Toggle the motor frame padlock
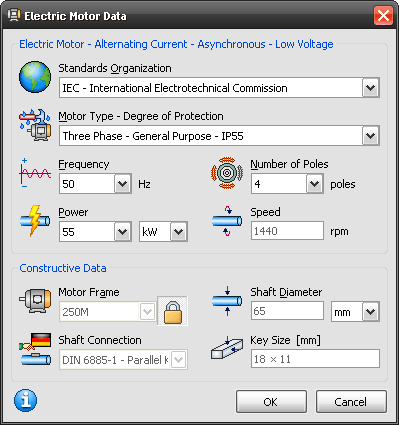The height and width of the screenshot is (425, 399). pyautogui.click(x=173, y=311)
